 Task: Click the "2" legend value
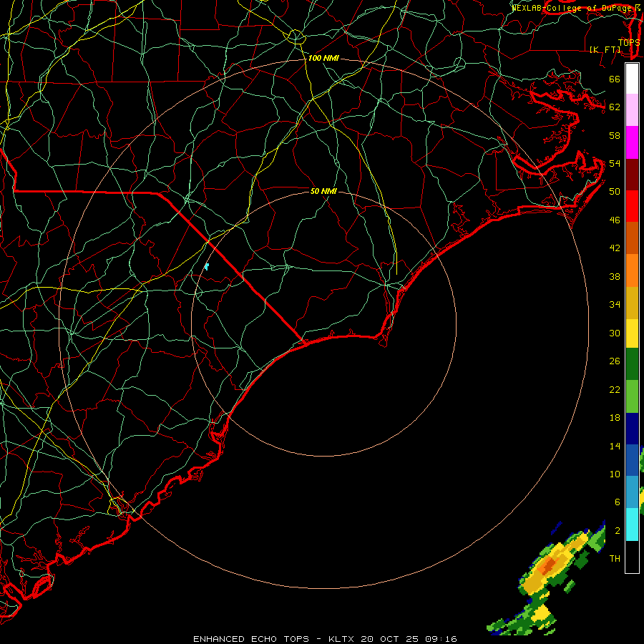[x=617, y=531]
